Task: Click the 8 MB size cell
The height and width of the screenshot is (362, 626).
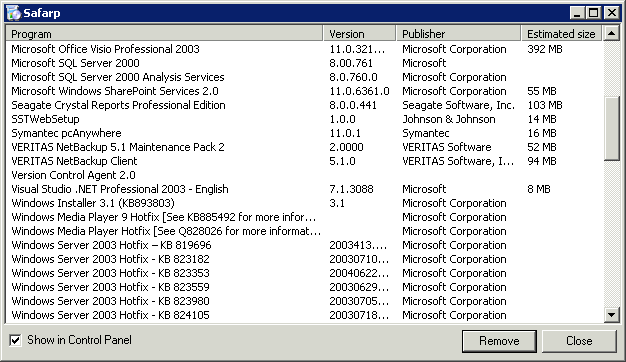Action: click(x=539, y=189)
